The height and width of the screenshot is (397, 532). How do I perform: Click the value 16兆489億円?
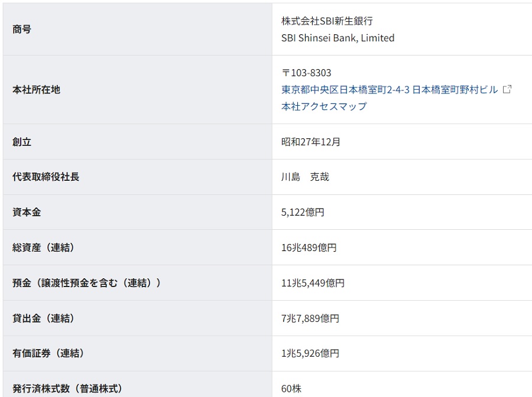[x=309, y=248]
